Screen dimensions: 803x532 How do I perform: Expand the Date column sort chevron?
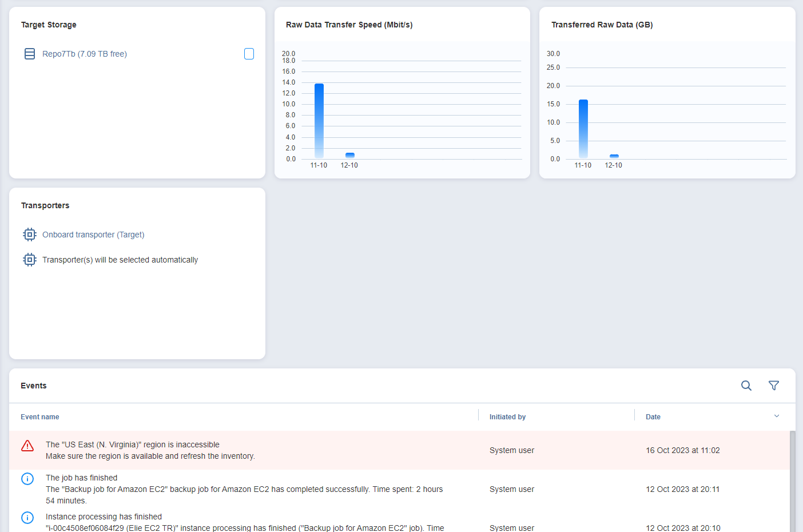[777, 416]
